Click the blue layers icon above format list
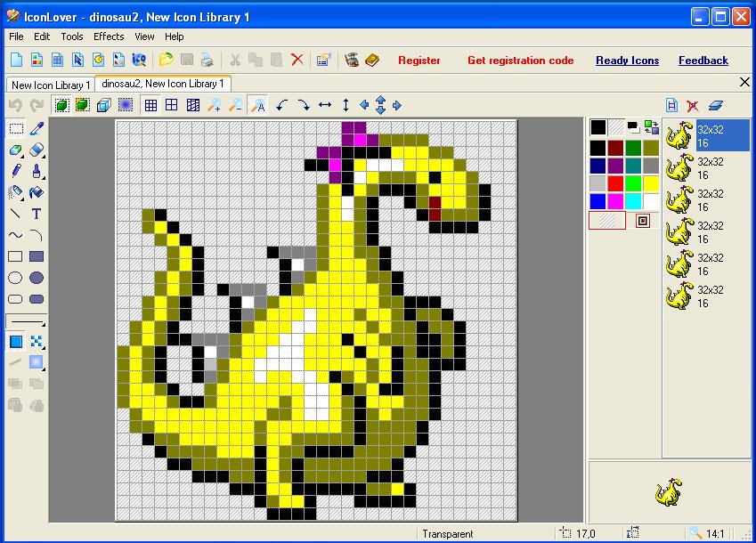The height and width of the screenshot is (543, 756). tap(716, 105)
